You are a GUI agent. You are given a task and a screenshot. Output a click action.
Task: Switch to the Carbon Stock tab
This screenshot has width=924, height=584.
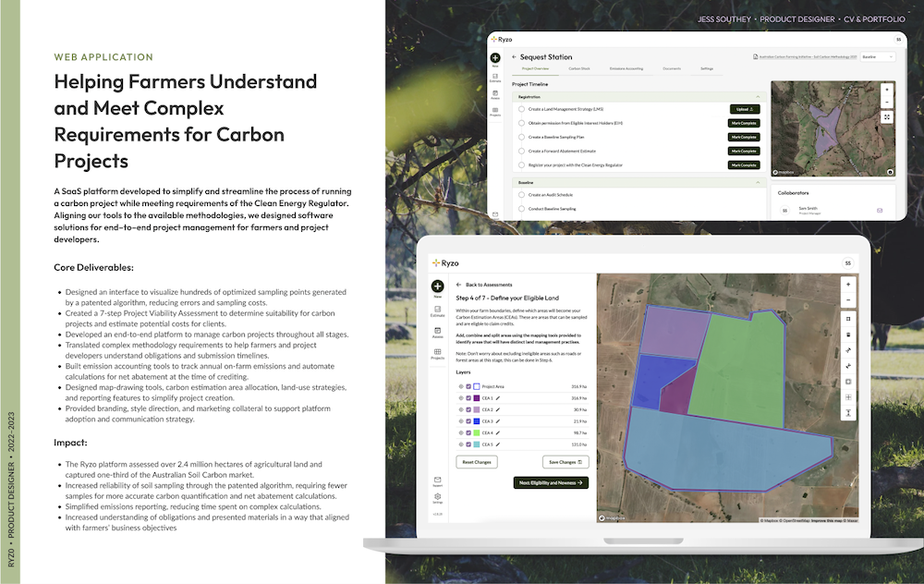[579, 69]
